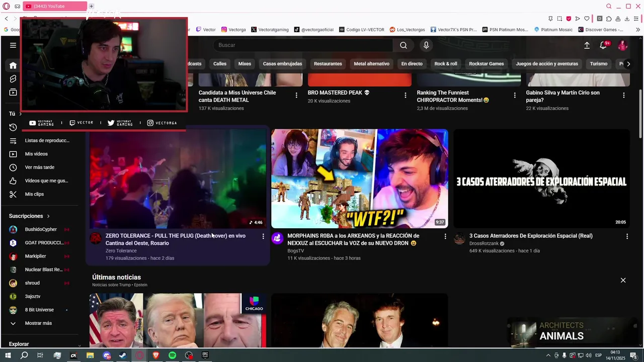Go to YouTube Home in sidebar
This screenshot has height=362, width=644.
[x=13, y=65]
